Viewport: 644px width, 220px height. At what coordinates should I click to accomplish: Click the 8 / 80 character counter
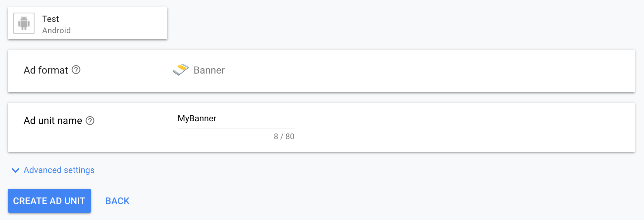[x=284, y=137]
